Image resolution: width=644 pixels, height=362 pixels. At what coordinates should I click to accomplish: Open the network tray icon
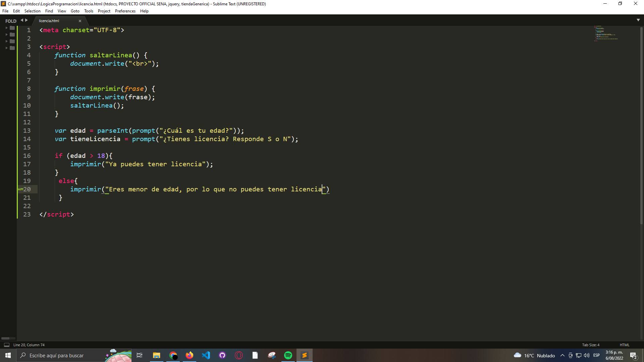(x=579, y=355)
